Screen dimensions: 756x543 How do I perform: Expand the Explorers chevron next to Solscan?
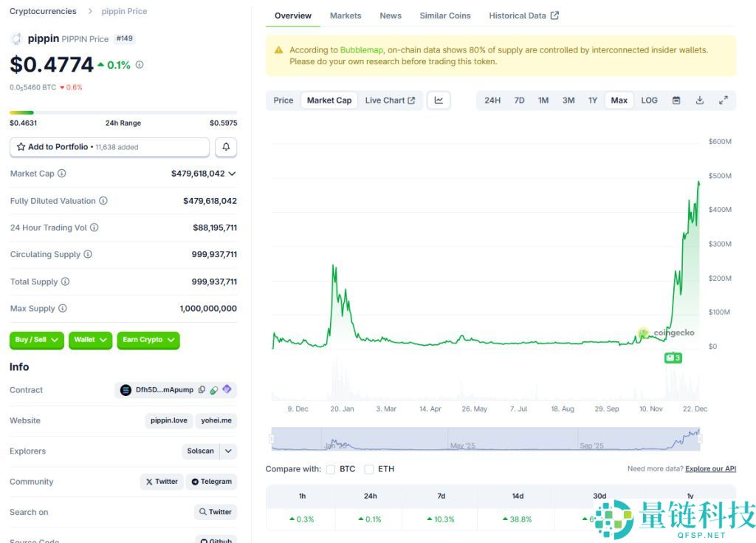pyautogui.click(x=228, y=451)
